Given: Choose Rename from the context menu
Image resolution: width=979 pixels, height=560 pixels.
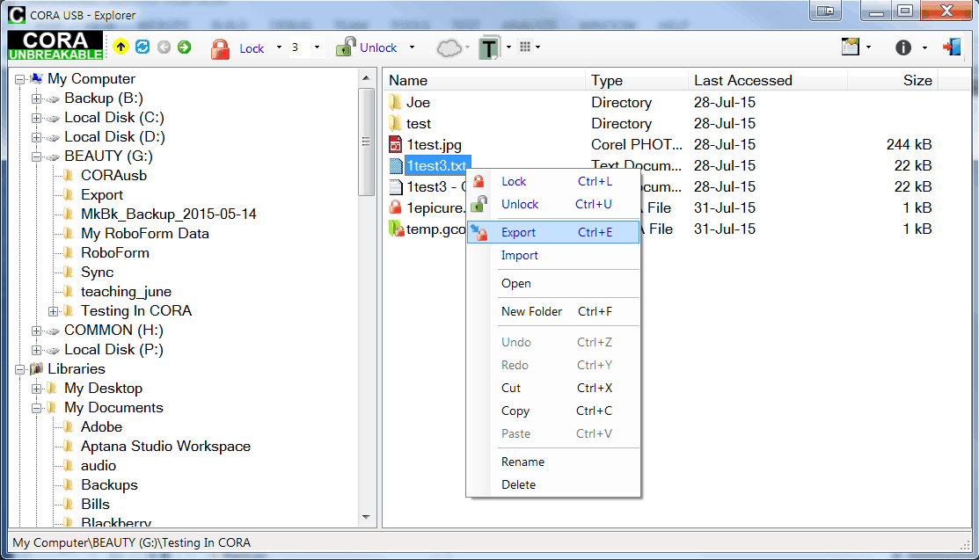Looking at the screenshot, I should tap(553, 462).
